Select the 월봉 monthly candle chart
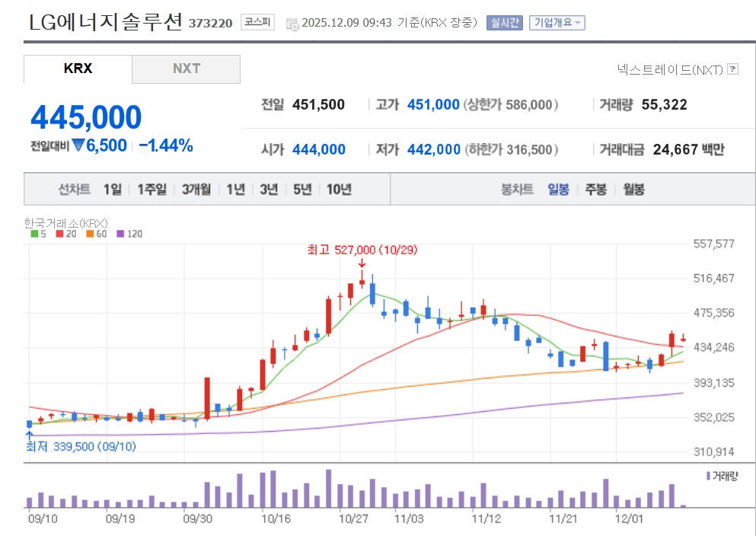 633,190
